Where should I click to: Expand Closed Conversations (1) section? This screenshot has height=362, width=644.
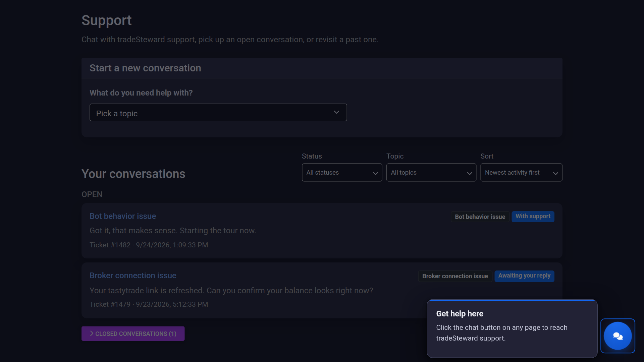[133, 334]
